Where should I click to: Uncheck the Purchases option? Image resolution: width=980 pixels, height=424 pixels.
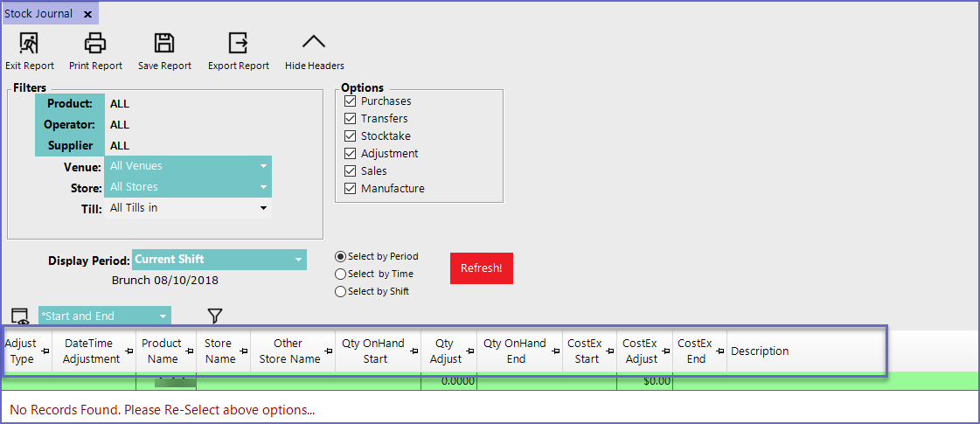click(351, 101)
